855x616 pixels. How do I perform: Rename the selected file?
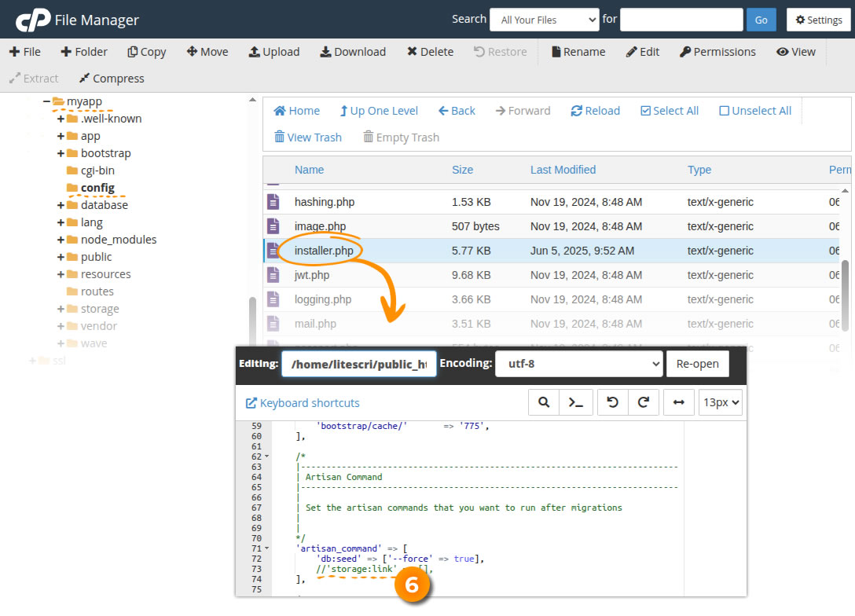pyautogui.click(x=578, y=52)
